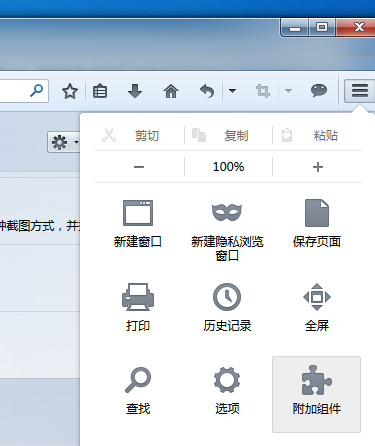This screenshot has height=446, width=375.
Task: Click 复制 (copy) in menu panel
Action: (228, 136)
